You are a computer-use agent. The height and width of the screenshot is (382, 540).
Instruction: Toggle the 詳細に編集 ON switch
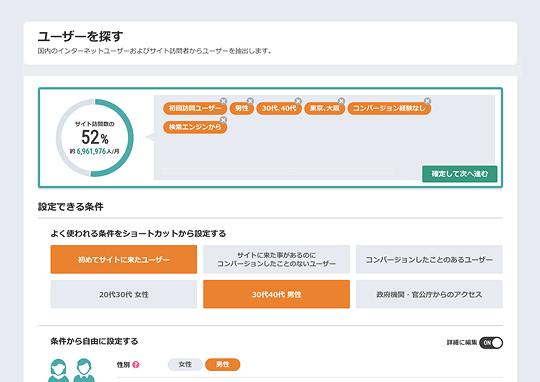(491, 343)
